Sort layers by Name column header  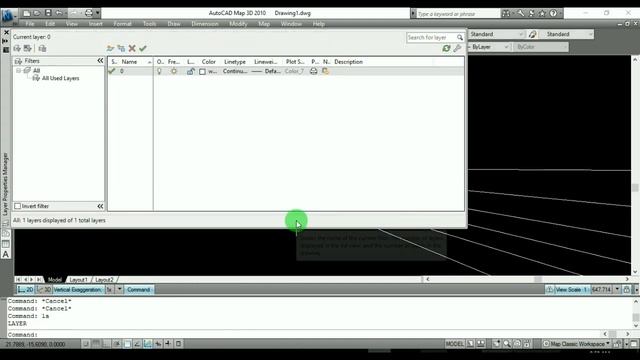tap(129, 62)
